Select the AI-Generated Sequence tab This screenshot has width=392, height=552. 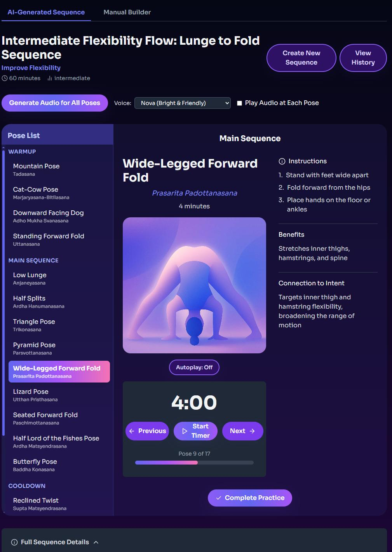(x=46, y=12)
